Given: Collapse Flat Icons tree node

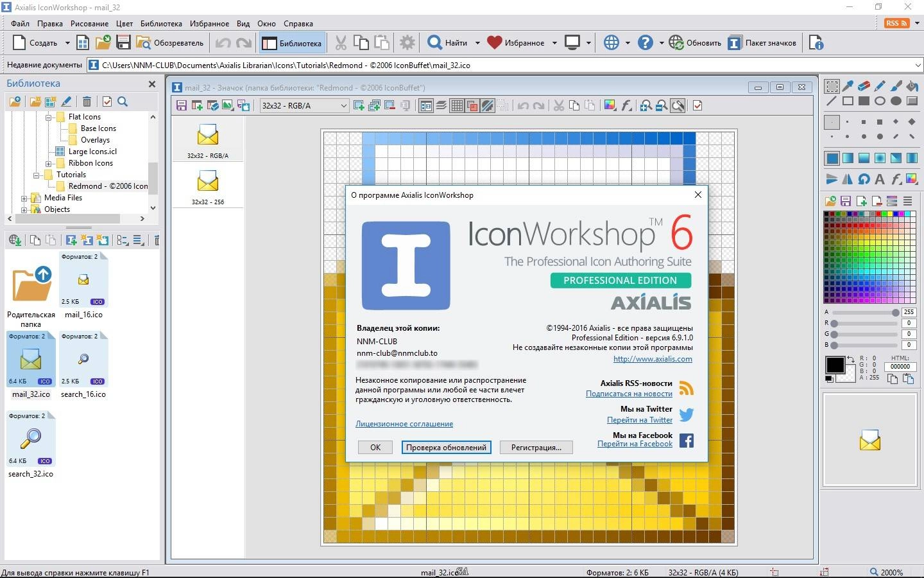Looking at the screenshot, I should [49, 118].
